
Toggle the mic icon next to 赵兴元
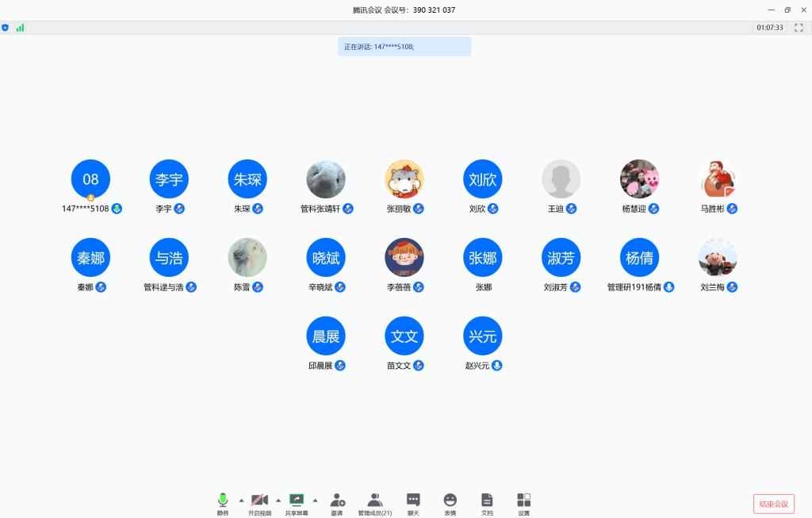[x=497, y=366]
